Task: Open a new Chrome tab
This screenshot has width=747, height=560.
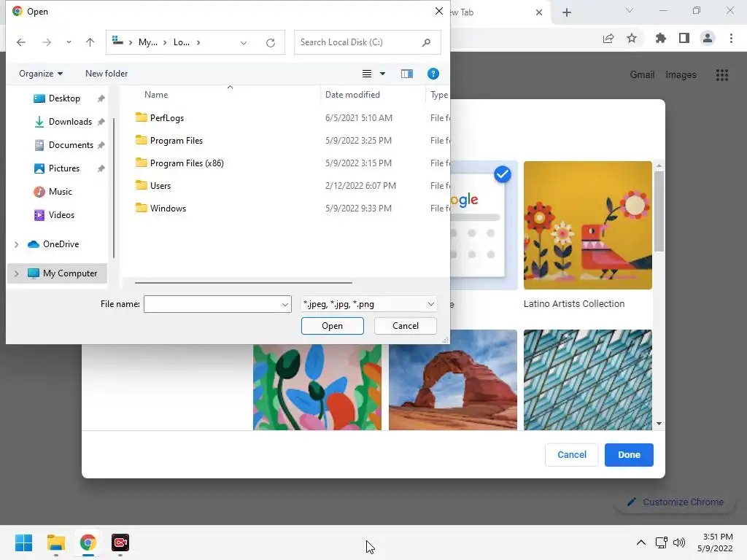Action: pyautogui.click(x=566, y=12)
